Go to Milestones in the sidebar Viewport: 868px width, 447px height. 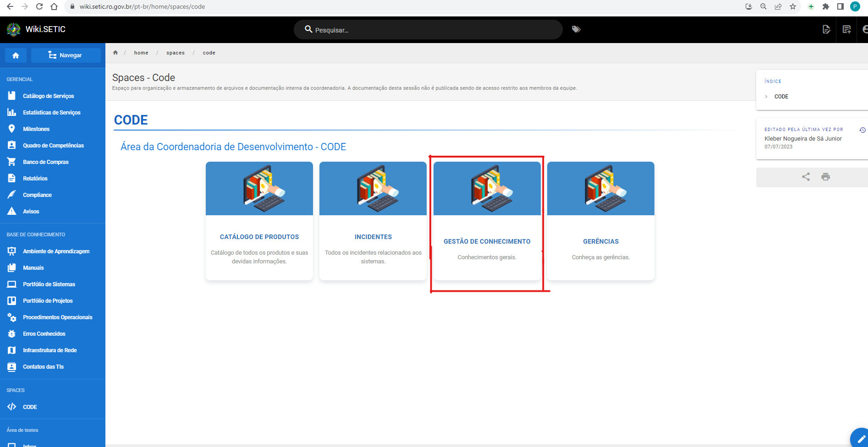36,129
